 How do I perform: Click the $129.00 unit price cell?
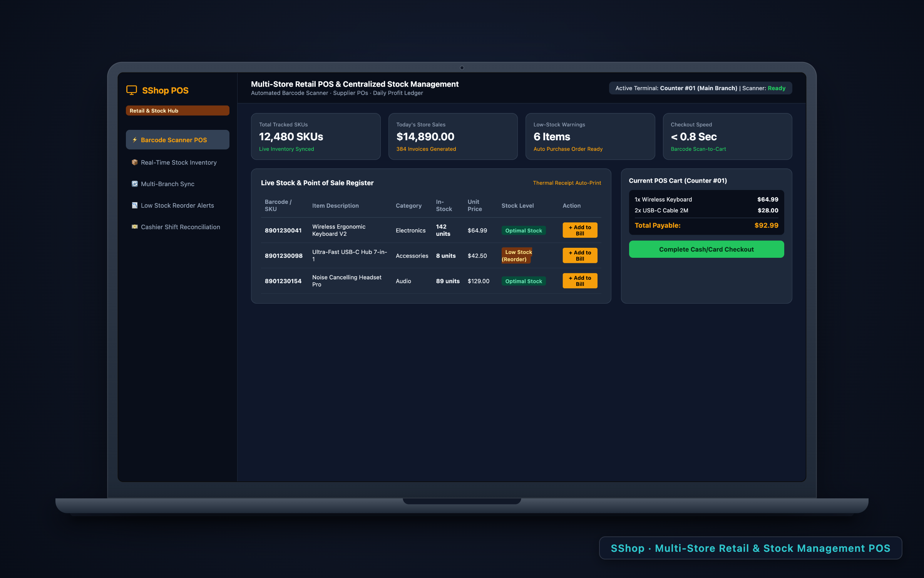[x=479, y=281]
